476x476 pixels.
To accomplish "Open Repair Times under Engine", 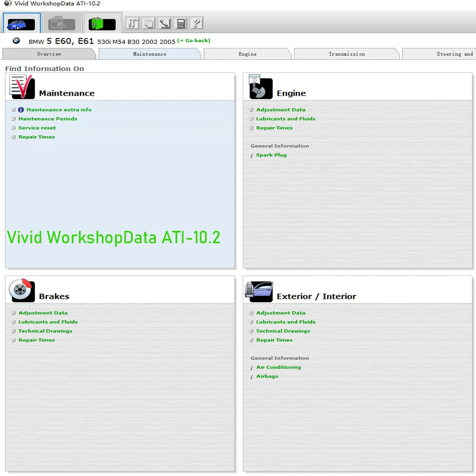I will [274, 128].
